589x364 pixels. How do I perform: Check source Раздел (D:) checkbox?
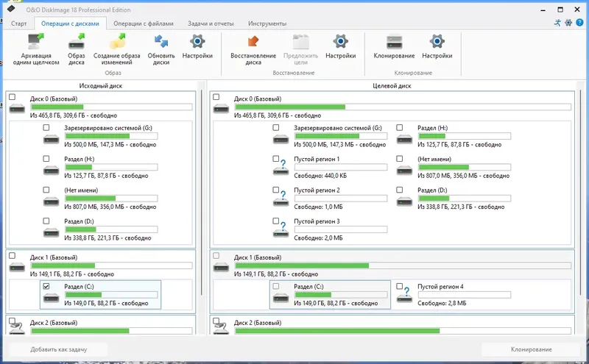[46, 221]
